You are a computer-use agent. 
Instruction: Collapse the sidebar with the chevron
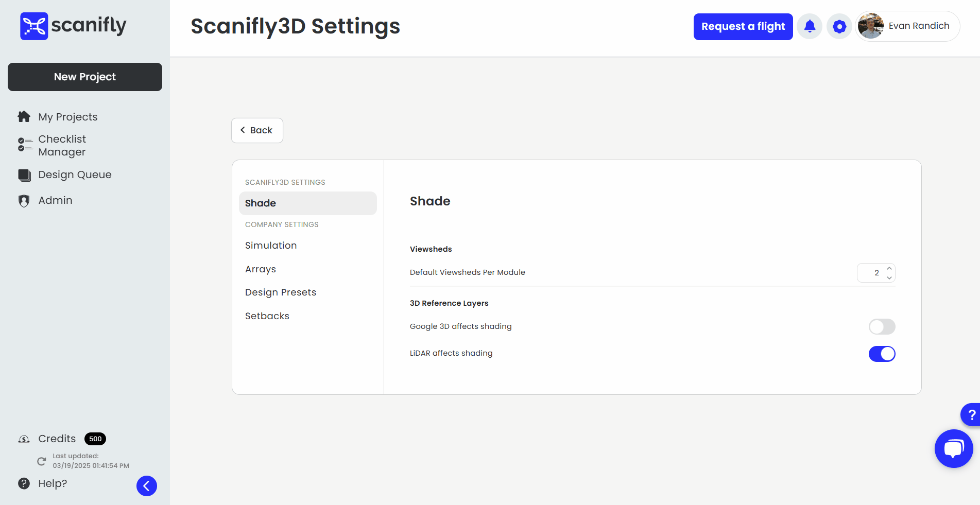pos(146,485)
